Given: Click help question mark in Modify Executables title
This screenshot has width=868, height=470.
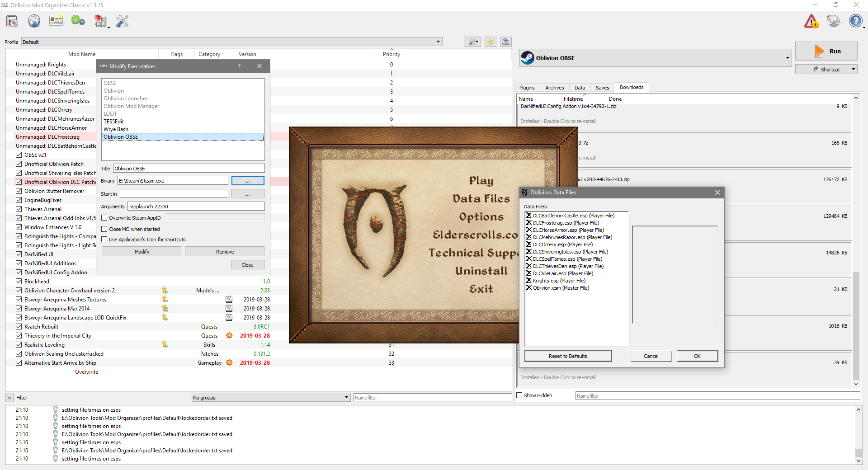Looking at the screenshot, I should 239,66.
